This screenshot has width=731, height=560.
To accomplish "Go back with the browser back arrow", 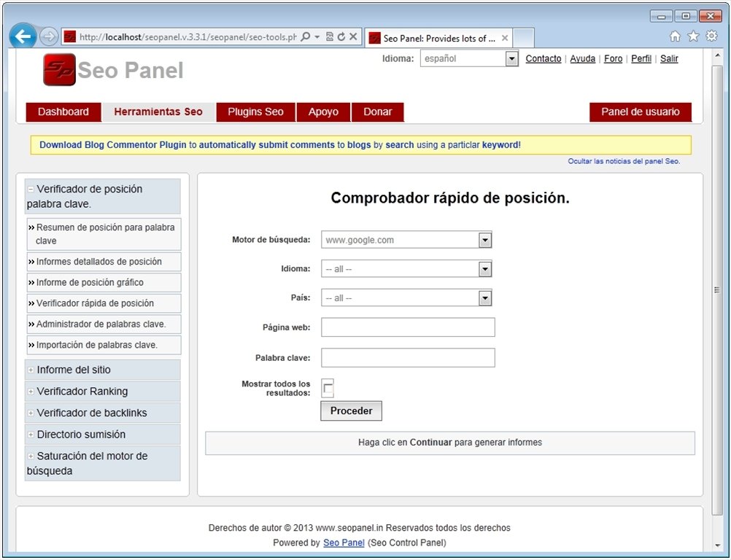I will [23, 36].
